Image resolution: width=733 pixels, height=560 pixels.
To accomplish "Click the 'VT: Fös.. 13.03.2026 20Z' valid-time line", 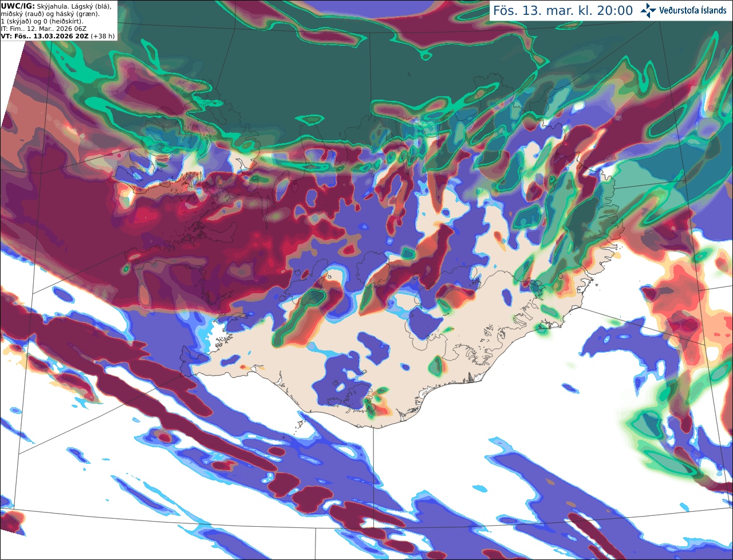I will (45, 36).
